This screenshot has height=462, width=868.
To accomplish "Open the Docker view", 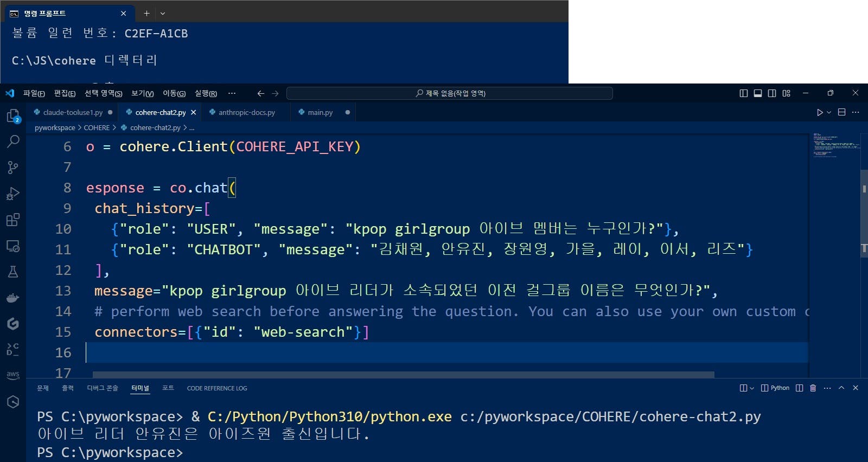I will 13,298.
